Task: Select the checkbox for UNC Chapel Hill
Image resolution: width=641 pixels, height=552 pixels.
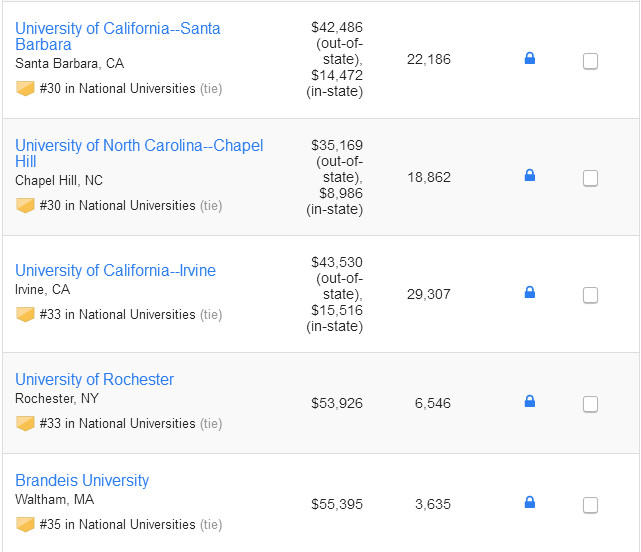Action: click(590, 178)
